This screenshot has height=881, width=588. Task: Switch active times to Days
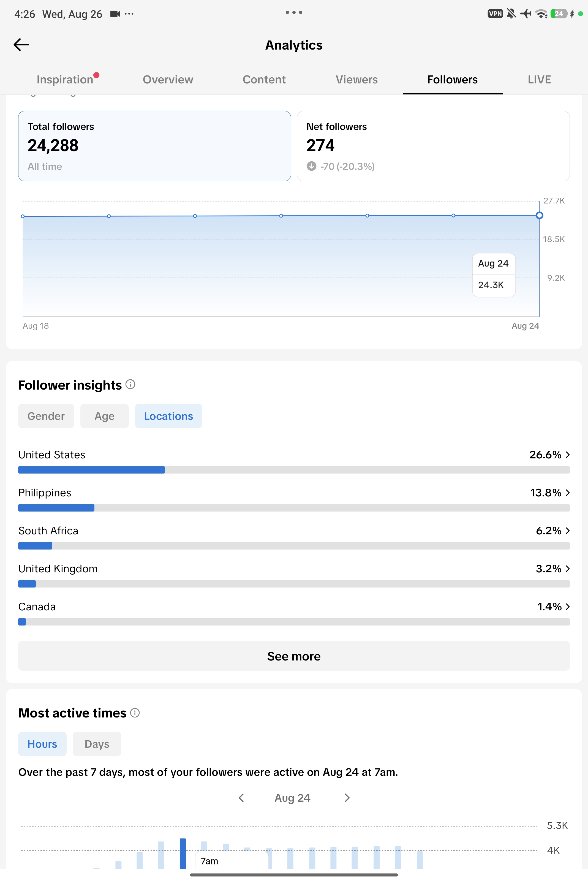point(97,744)
